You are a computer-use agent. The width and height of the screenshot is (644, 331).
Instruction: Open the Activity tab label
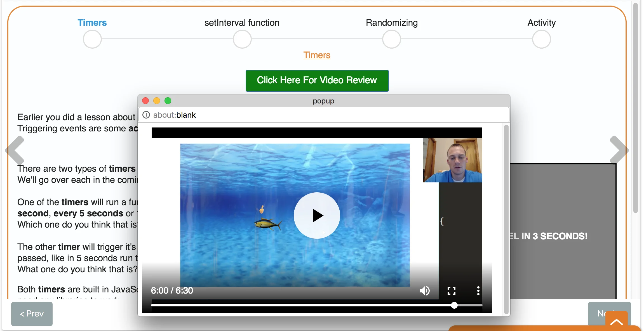tap(541, 23)
